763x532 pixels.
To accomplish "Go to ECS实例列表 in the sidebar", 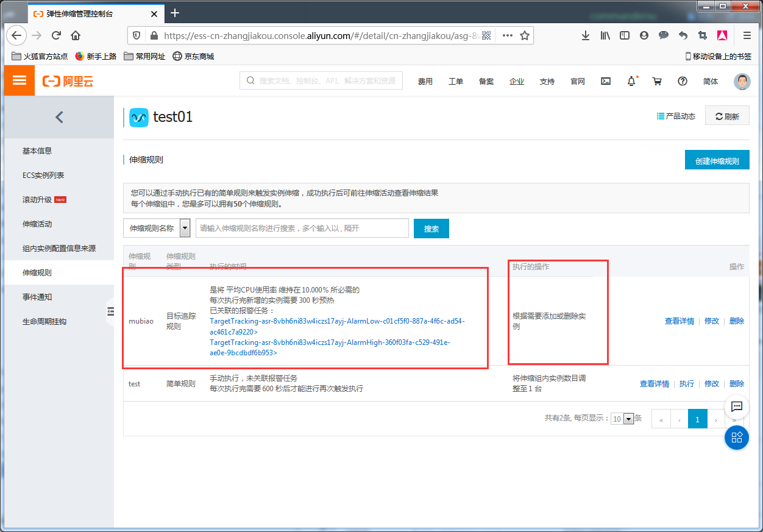I will point(43,175).
